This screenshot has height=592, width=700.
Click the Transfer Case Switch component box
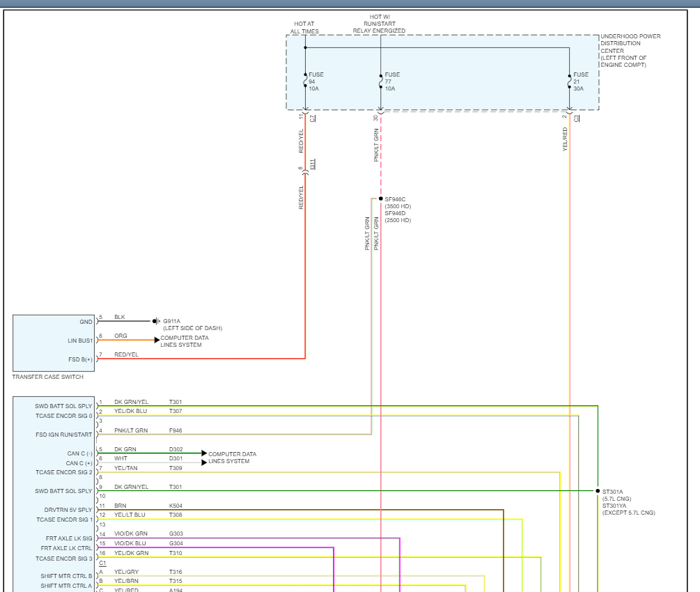(54, 343)
